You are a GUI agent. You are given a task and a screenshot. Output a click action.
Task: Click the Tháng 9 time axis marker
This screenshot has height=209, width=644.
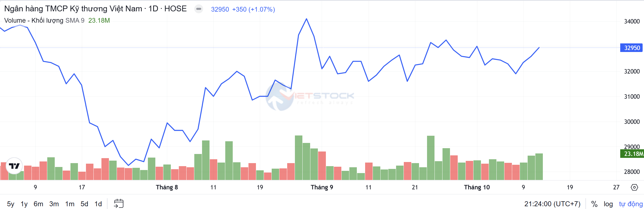point(322,187)
